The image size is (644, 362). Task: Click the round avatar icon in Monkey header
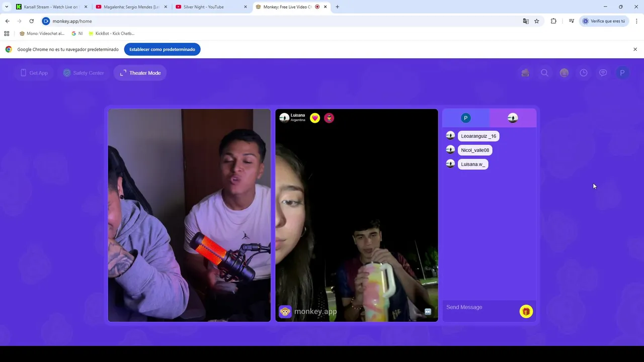(564, 73)
